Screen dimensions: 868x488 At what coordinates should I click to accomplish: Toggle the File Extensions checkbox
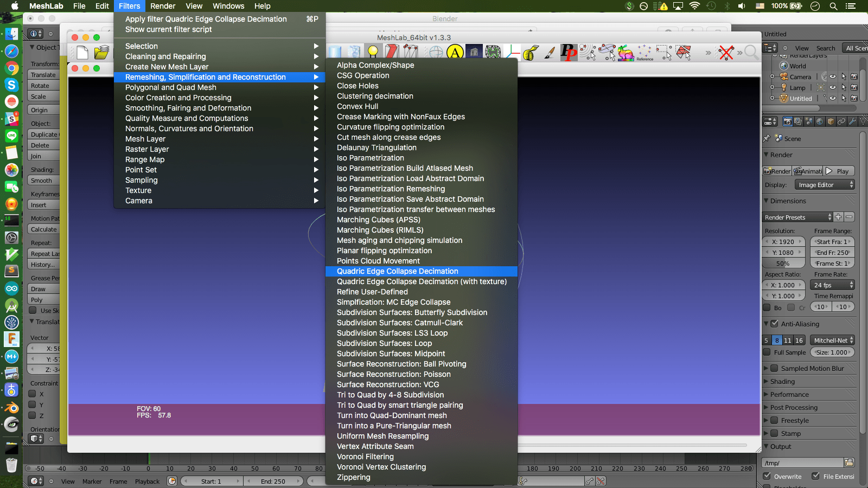tap(815, 476)
